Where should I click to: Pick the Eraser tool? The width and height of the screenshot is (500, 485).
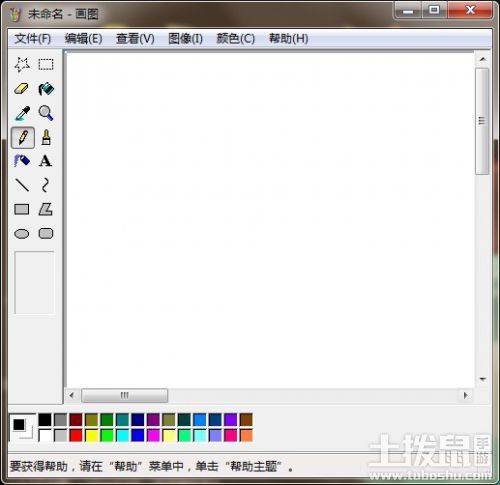[22, 89]
